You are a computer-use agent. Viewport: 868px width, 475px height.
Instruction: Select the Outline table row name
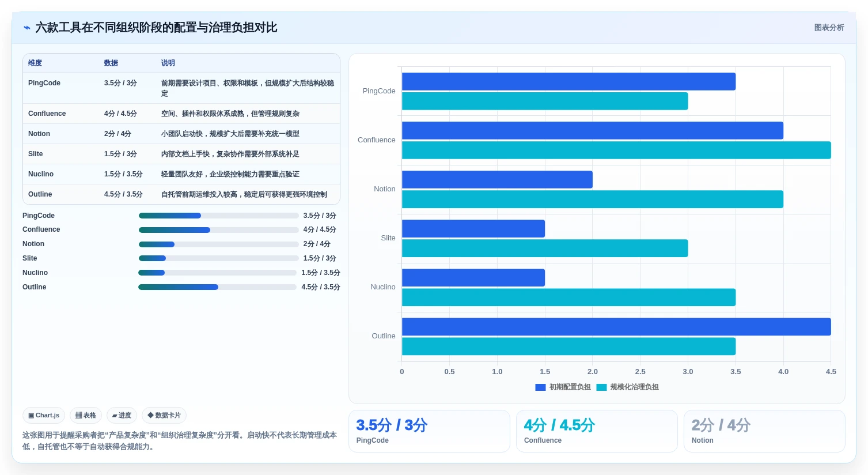pos(40,194)
